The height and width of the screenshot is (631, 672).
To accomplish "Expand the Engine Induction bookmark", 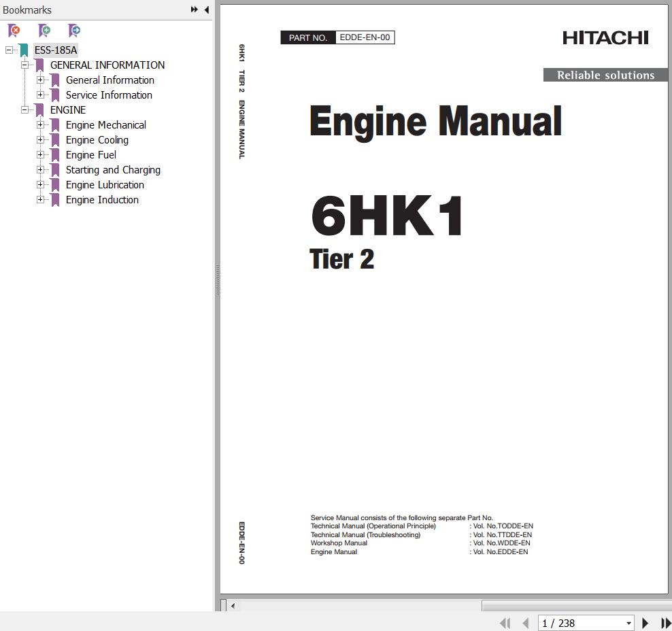I will (x=40, y=200).
